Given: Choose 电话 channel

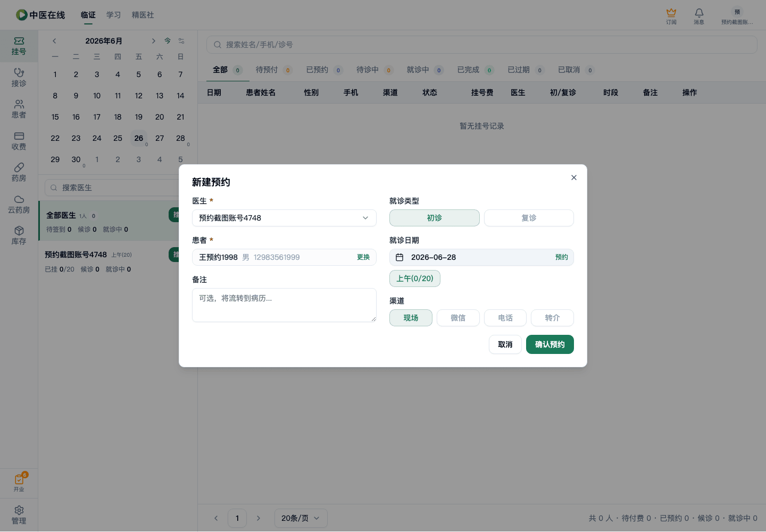Looking at the screenshot, I should 505,318.
